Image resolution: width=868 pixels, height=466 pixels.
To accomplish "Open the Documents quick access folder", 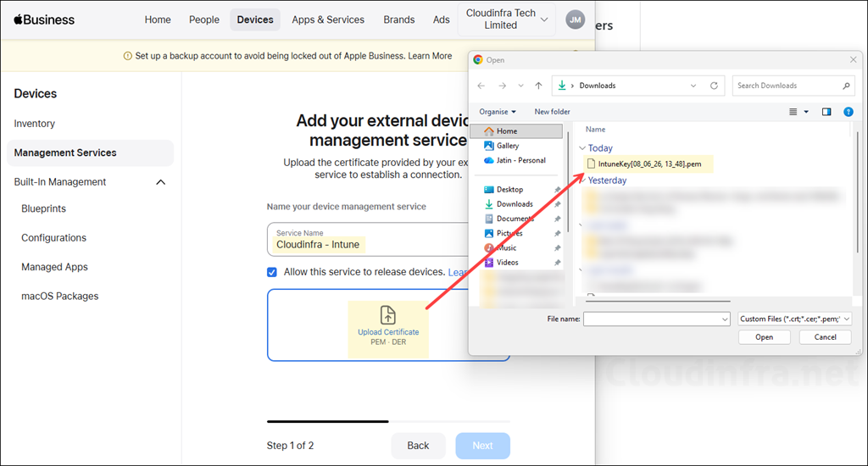I will click(515, 219).
